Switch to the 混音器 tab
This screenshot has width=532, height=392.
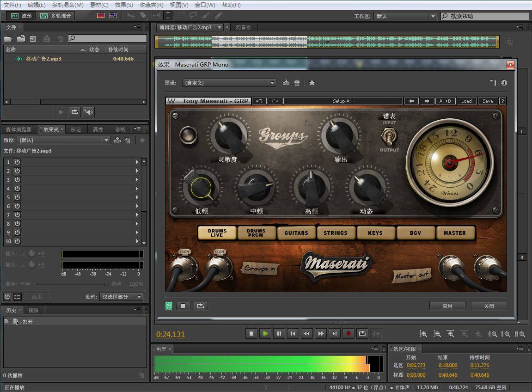243,27
